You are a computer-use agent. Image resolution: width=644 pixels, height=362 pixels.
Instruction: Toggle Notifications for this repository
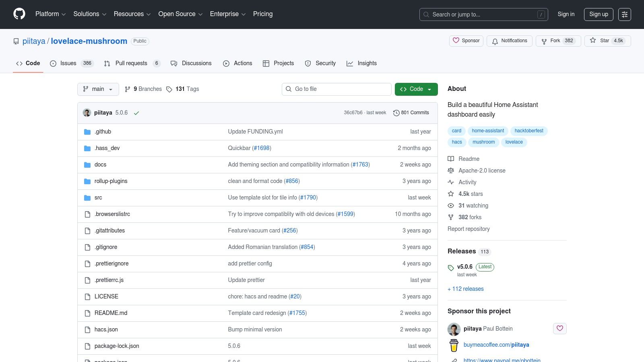click(x=509, y=41)
